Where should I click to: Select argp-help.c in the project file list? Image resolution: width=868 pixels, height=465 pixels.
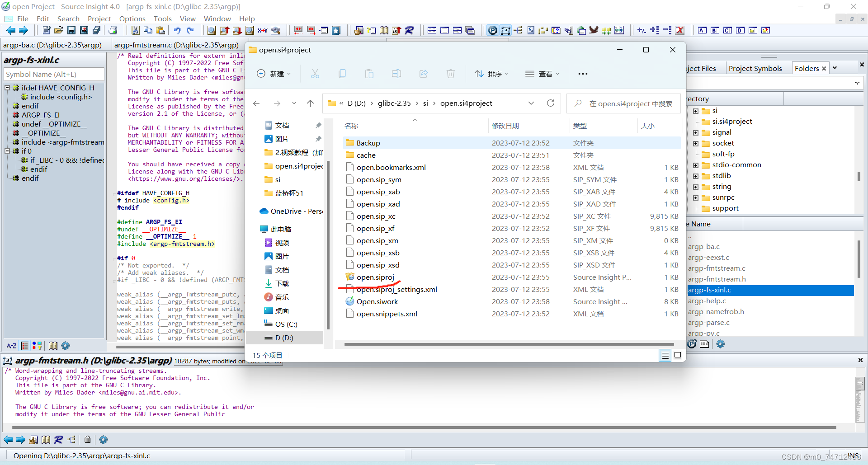point(707,301)
